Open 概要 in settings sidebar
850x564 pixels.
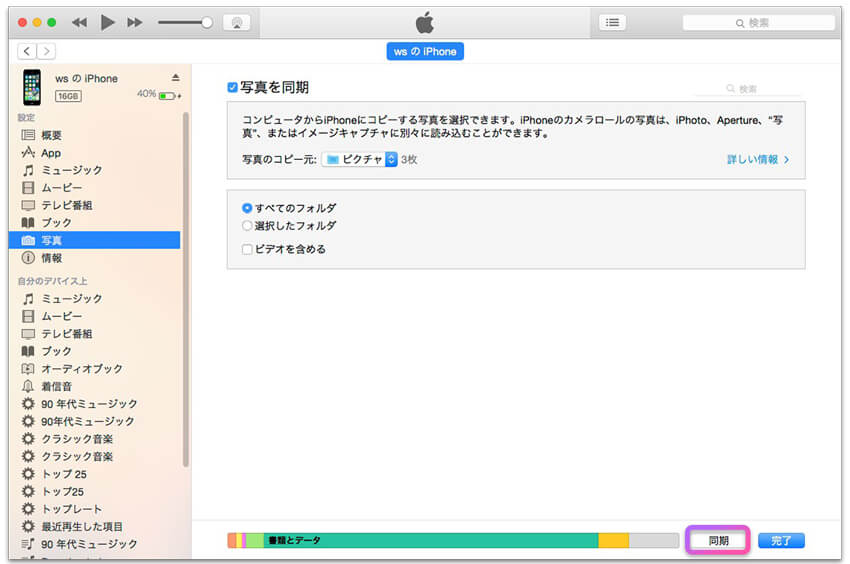click(x=94, y=135)
